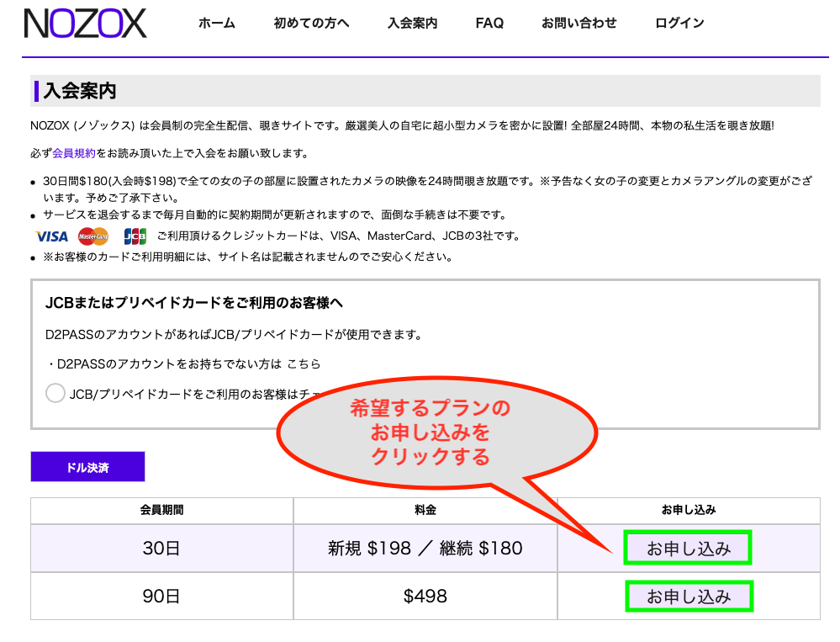The image size is (840, 642).
Task: Click the こちら link for D2PASS
Action: coord(304,364)
